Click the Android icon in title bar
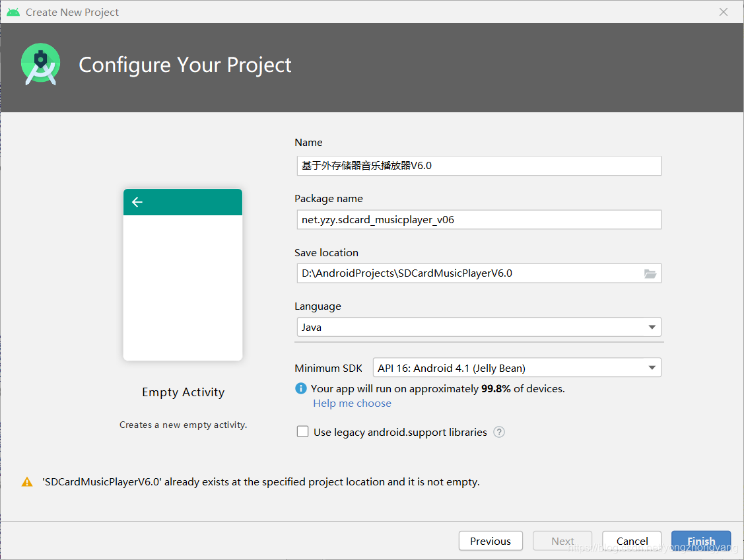 click(13, 12)
